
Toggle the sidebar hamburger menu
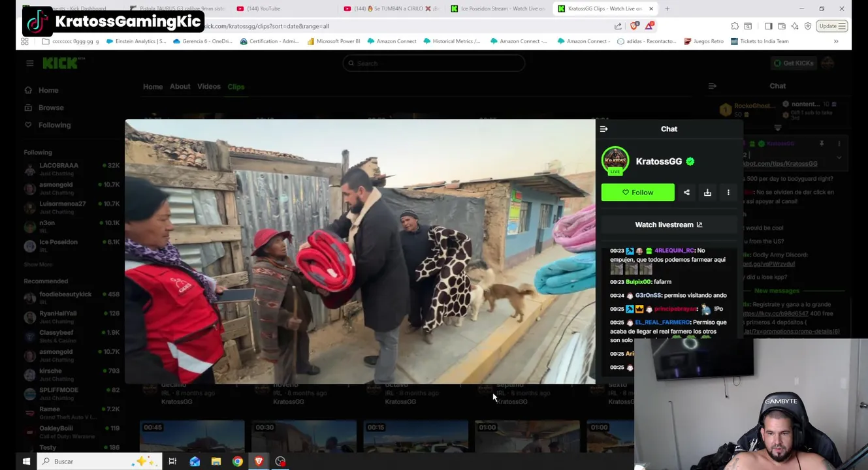pyautogui.click(x=29, y=63)
